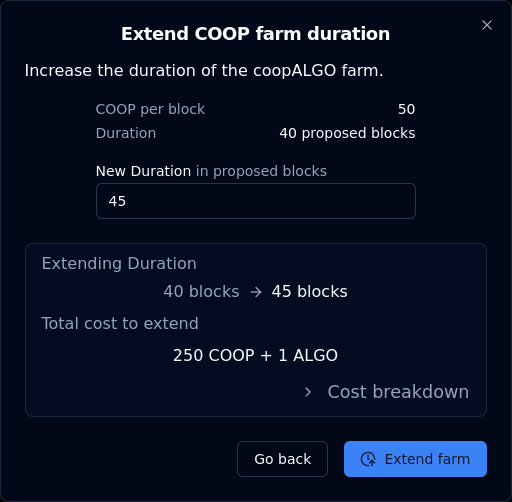Expand the Cost breakdown chevron

click(308, 392)
